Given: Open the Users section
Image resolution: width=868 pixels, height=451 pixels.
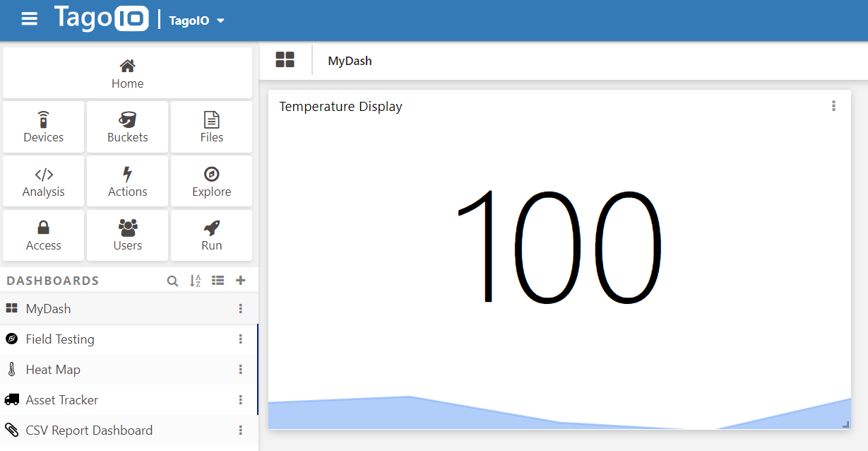Looking at the screenshot, I should tap(127, 235).
